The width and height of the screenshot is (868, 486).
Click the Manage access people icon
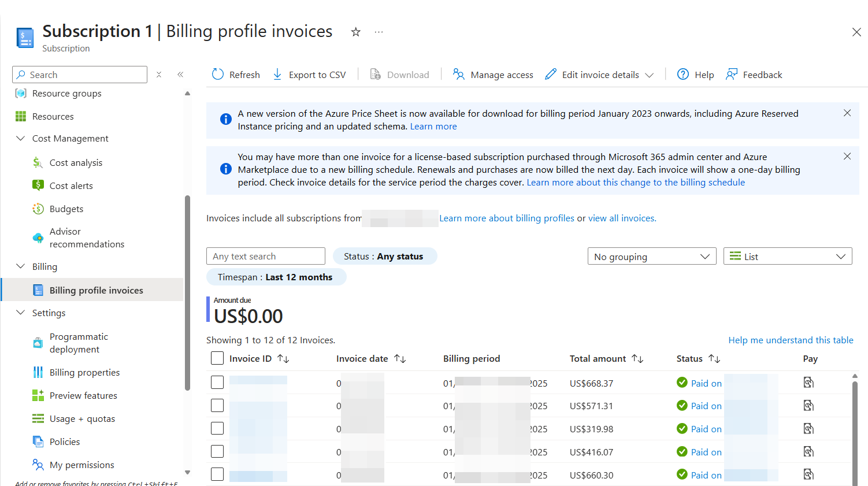pyautogui.click(x=458, y=74)
